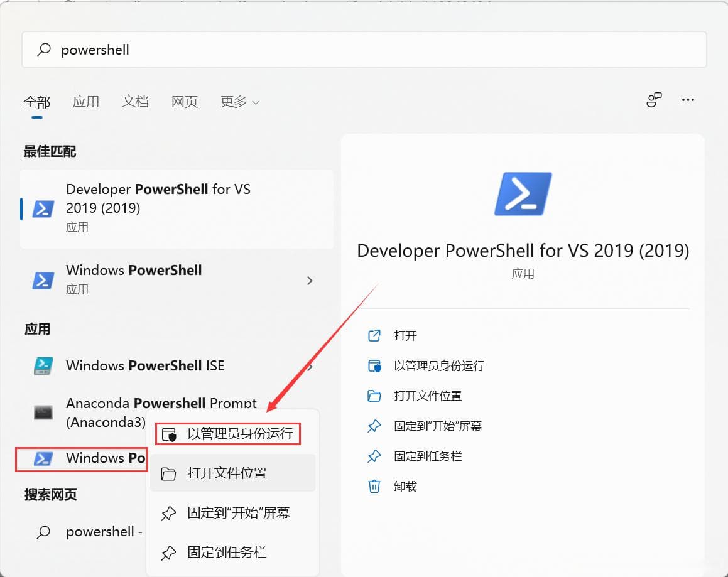The image size is (728, 577).
Task: Open the account/feedback icon at top right
Action: [654, 100]
